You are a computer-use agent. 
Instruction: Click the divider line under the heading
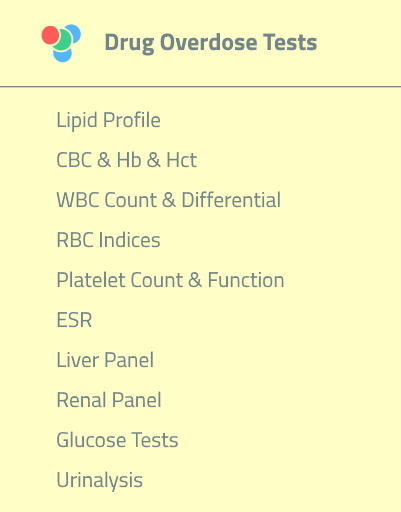[x=200, y=87]
